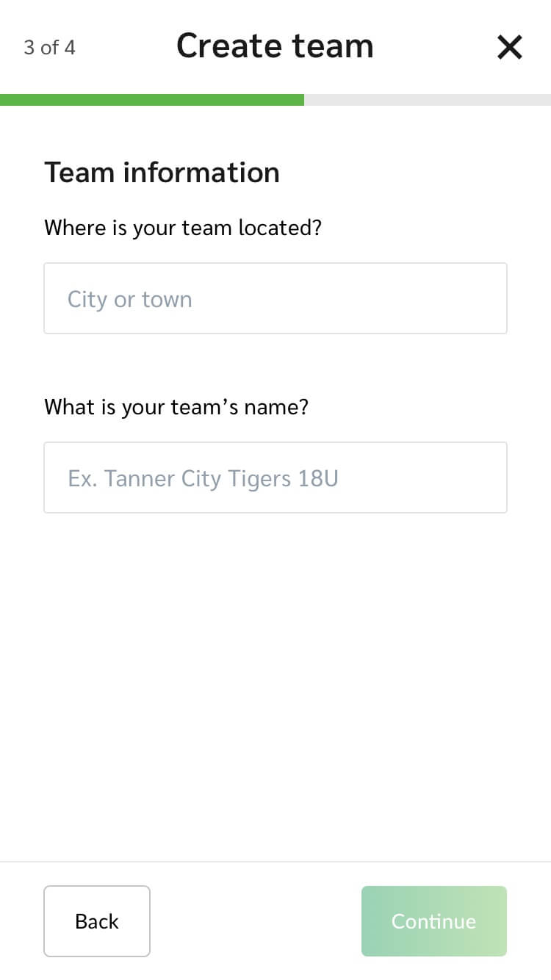Click the "Where is your team located?" label

pyautogui.click(x=183, y=228)
